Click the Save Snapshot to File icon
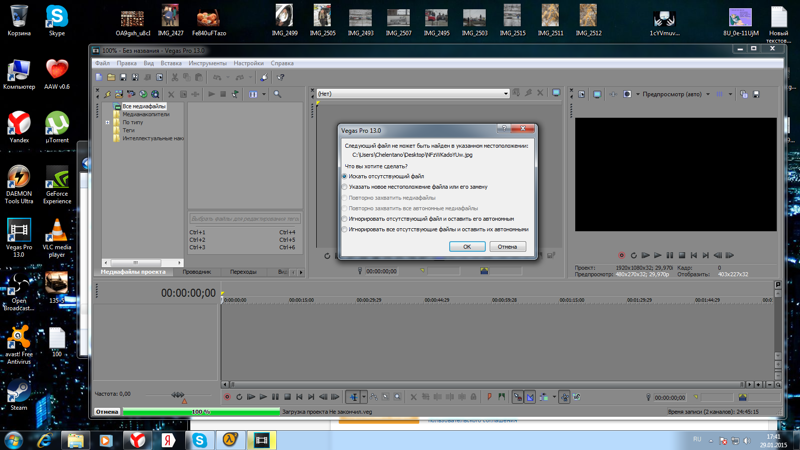 756,94
